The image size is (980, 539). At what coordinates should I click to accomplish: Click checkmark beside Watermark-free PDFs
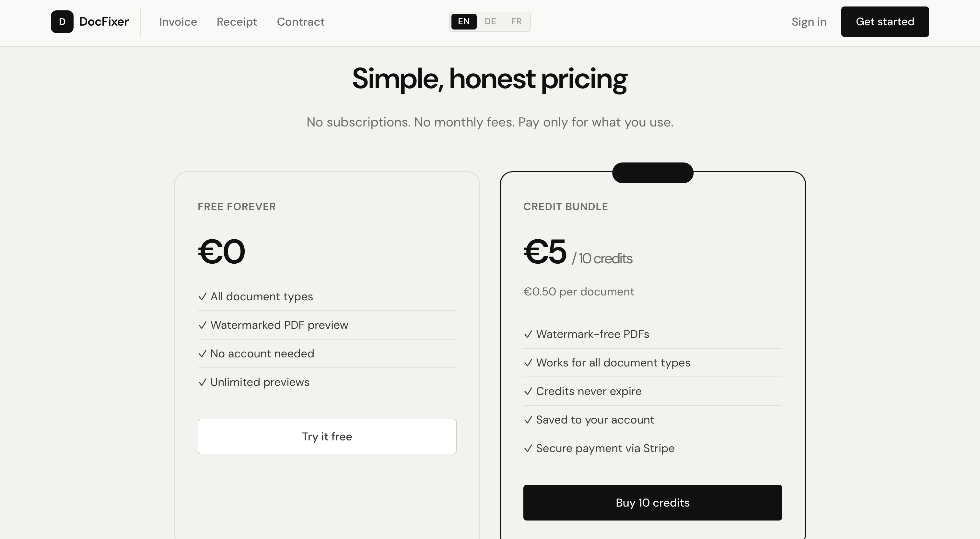(528, 334)
